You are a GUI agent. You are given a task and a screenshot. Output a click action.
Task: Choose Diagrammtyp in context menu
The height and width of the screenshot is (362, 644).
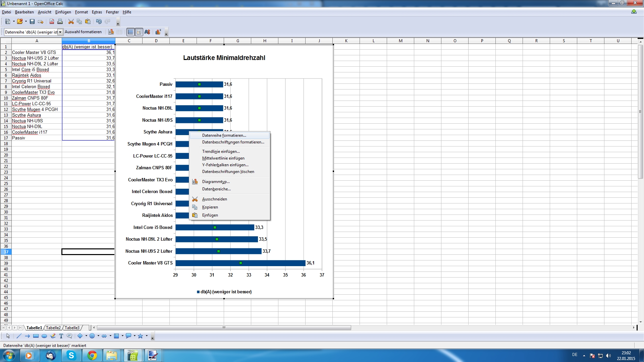(x=230, y=182)
